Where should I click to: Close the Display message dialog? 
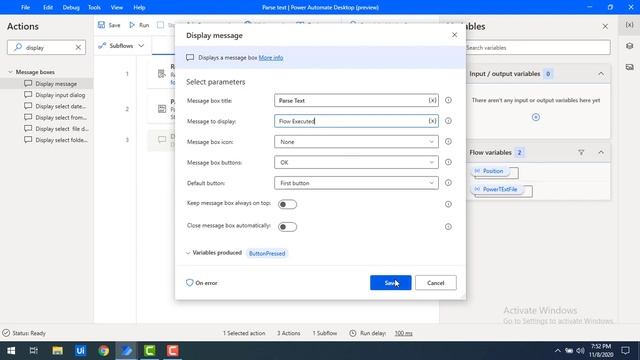[x=454, y=35]
